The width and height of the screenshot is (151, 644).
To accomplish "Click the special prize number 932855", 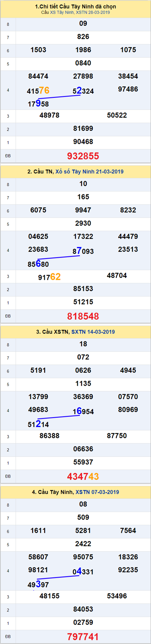I will pos(83,156).
